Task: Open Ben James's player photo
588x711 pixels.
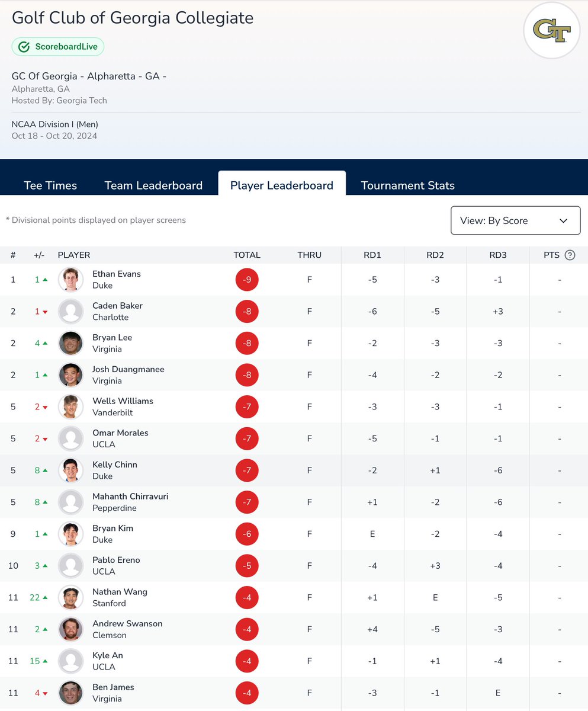Action: [x=71, y=693]
